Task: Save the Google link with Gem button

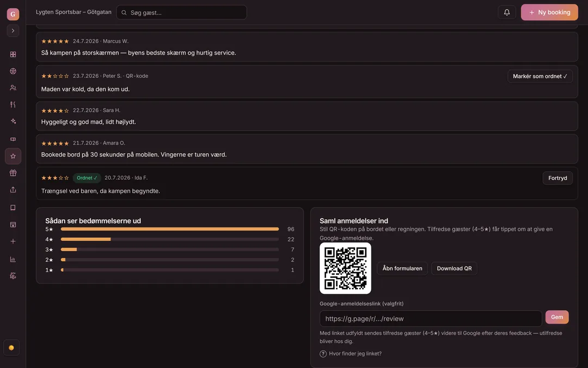Action: click(x=557, y=317)
